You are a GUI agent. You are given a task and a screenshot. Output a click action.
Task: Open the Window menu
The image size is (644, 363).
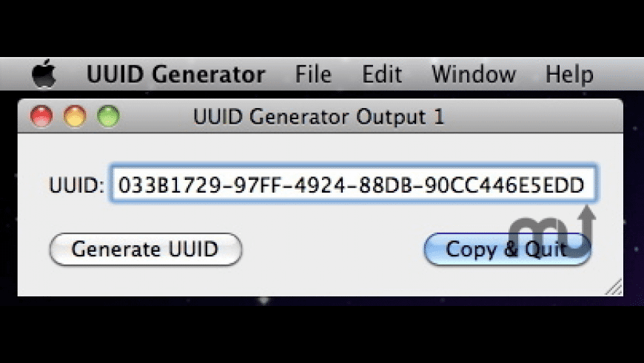[x=474, y=75]
